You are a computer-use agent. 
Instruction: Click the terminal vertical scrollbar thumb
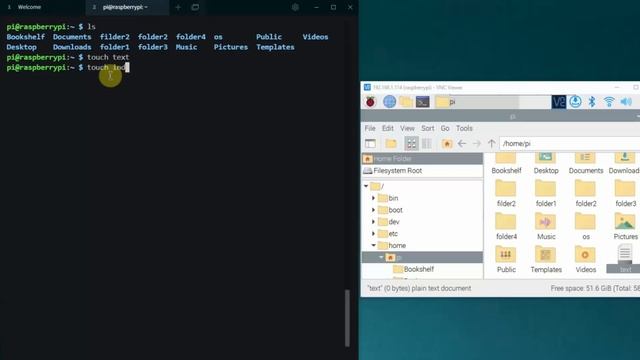coord(347,318)
